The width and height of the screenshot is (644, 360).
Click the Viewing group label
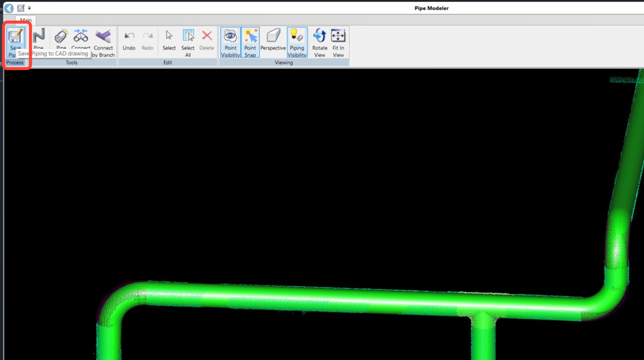tap(284, 63)
